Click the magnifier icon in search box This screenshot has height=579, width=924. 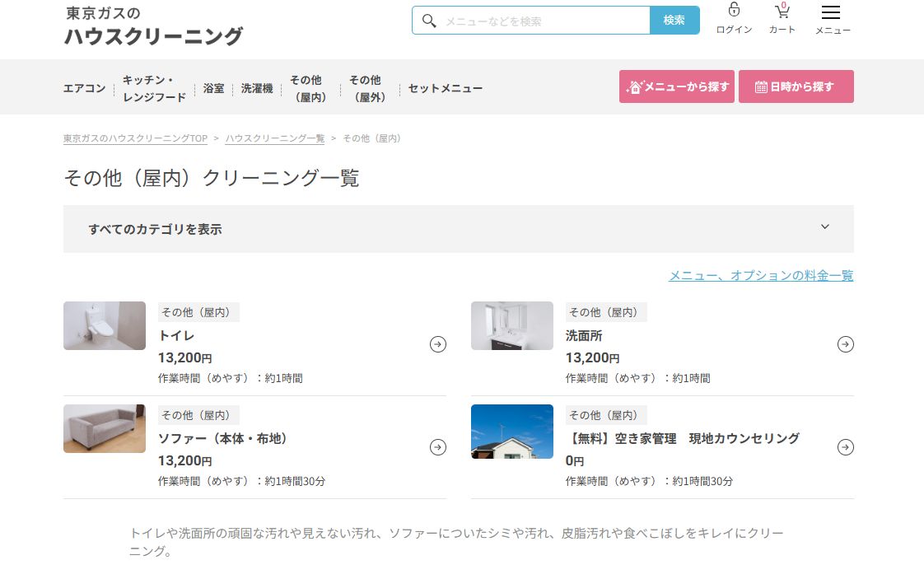coord(428,21)
